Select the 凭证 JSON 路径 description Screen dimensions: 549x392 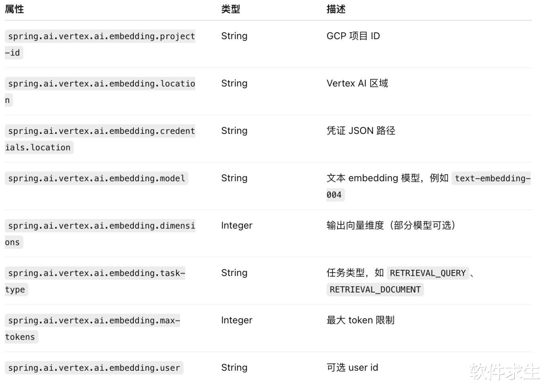pyautogui.click(x=361, y=131)
